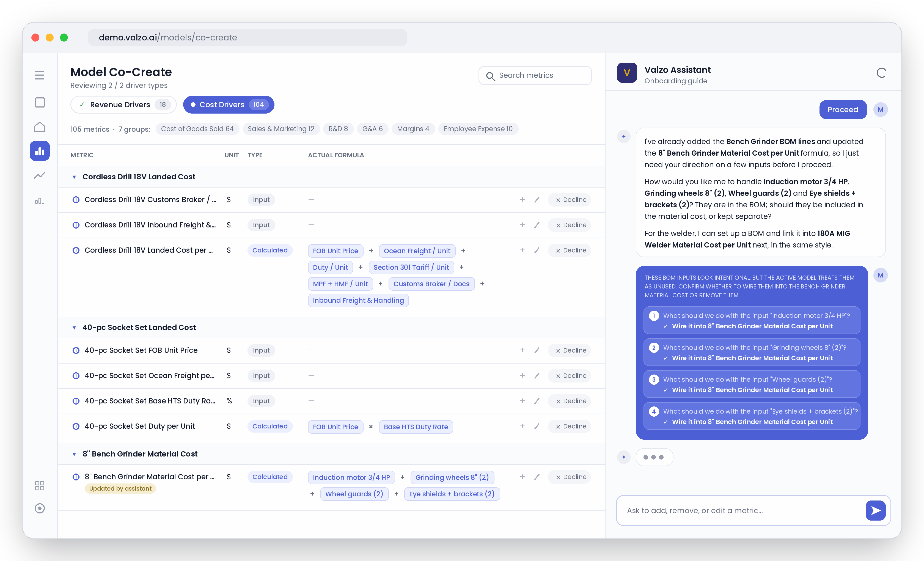
Task: Switch to the Cost Drivers tab
Action: (229, 105)
